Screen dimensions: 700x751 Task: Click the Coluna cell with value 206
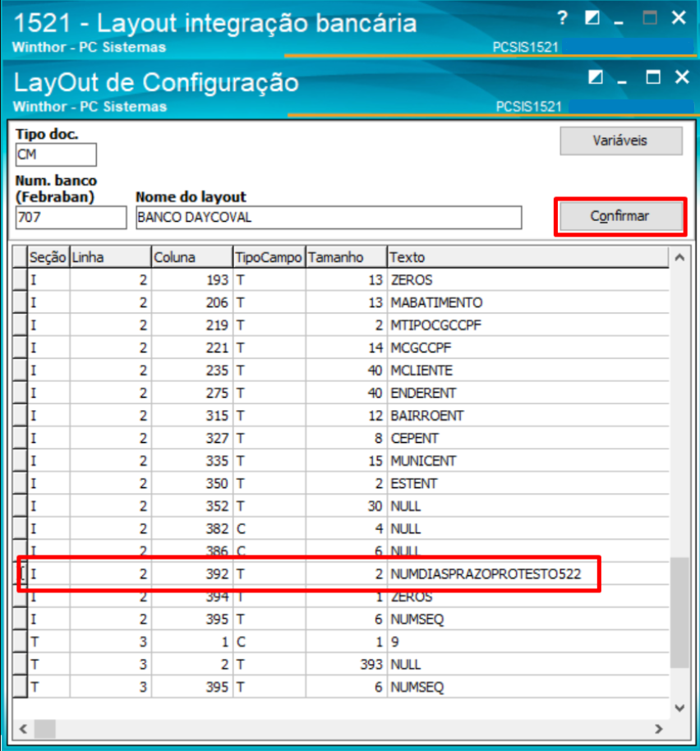(x=192, y=302)
